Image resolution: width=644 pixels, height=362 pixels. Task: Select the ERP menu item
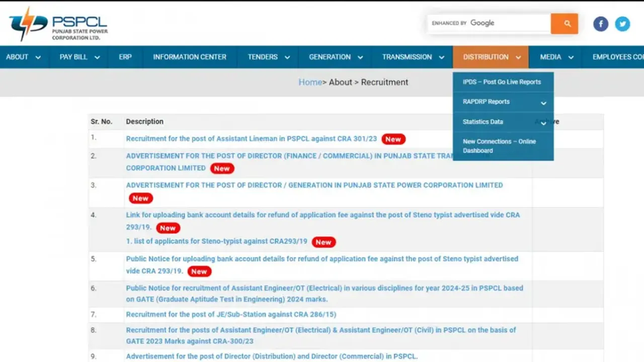tap(125, 57)
